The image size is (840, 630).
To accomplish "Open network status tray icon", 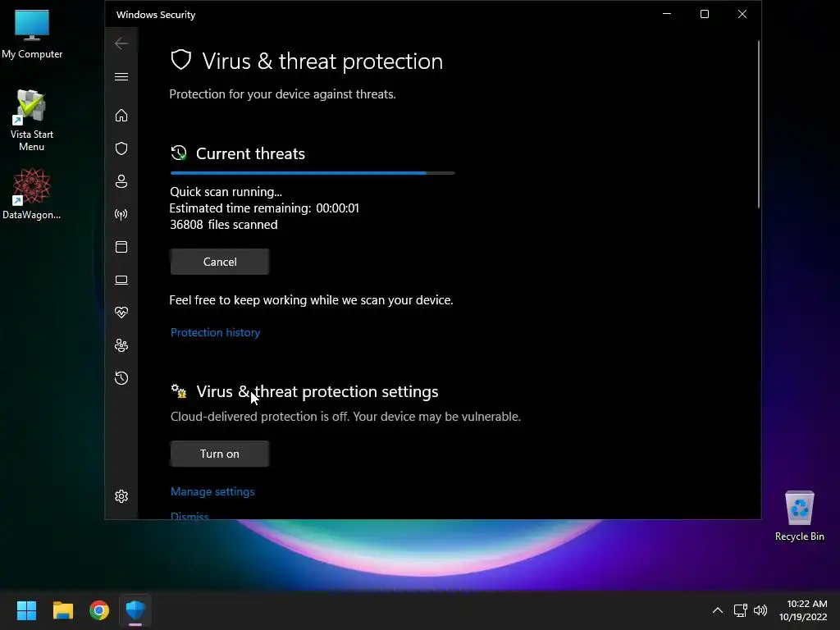I will 741,610.
